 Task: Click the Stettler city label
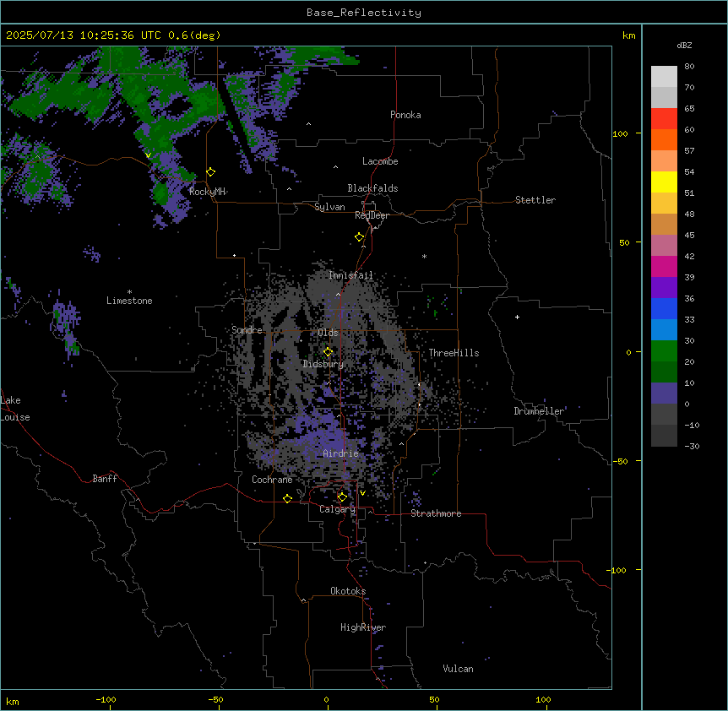(535, 200)
